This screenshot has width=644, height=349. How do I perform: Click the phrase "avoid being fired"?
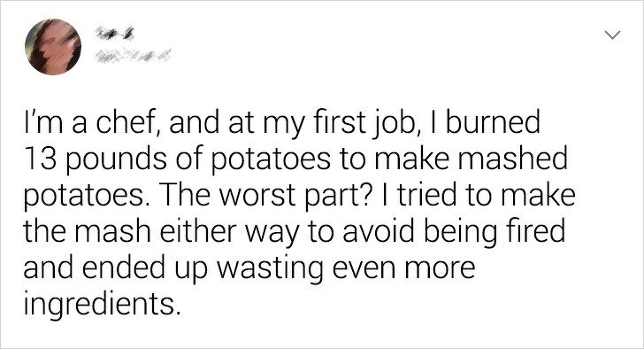tap(453, 231)
